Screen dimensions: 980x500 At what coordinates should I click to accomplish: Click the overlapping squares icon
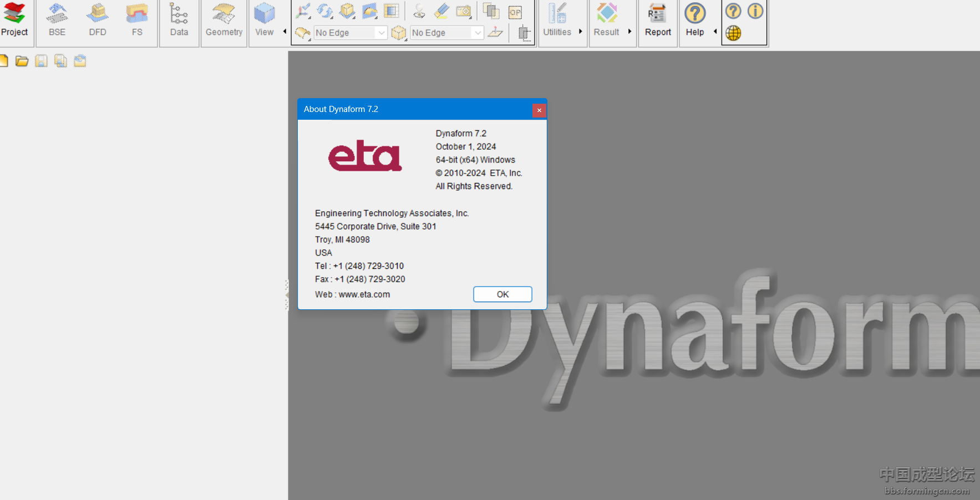click(x=491, y=11)
